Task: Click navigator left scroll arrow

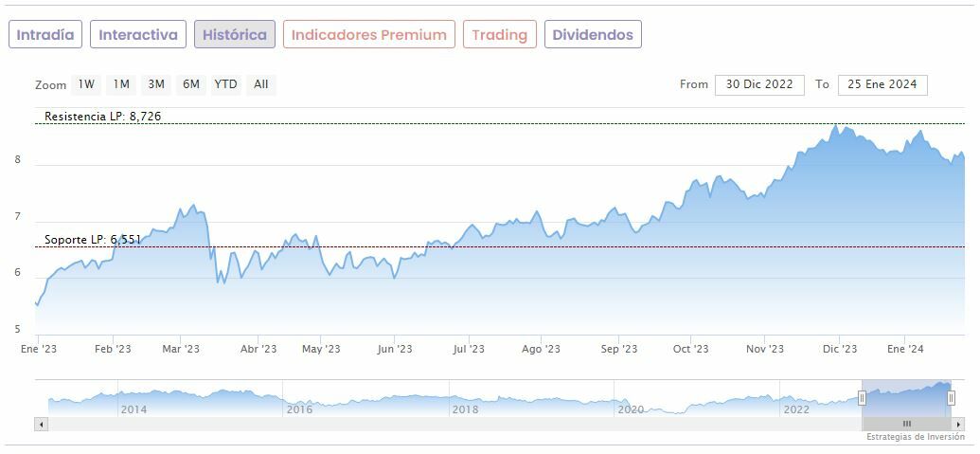Action: click(41, 424)
